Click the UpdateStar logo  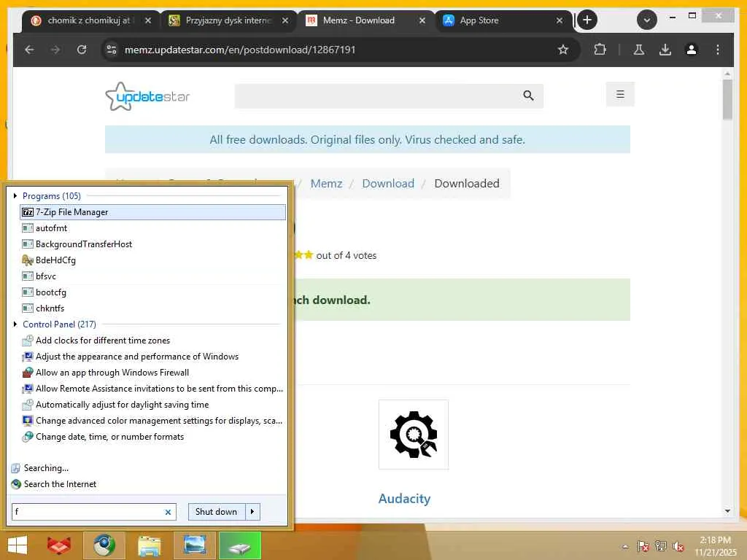(147, 96)
